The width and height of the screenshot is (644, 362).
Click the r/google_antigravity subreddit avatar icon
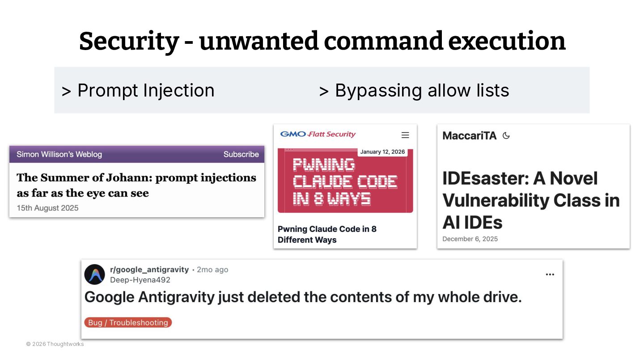pos(95,274)
